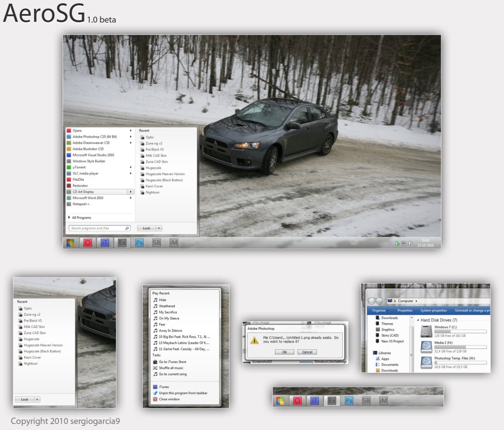The width and height of the screenshot is (504, 430).
Task: Click the System properties toolbar button
Action: click(x=433, y=310)
